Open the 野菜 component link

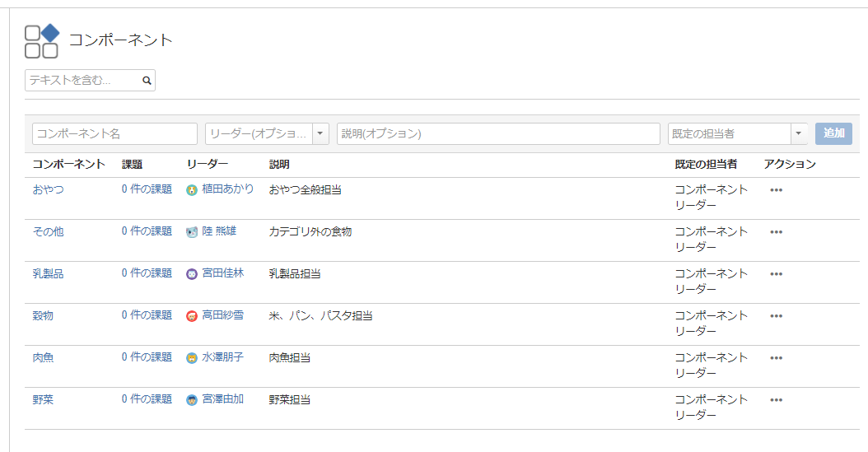(43, 400)
